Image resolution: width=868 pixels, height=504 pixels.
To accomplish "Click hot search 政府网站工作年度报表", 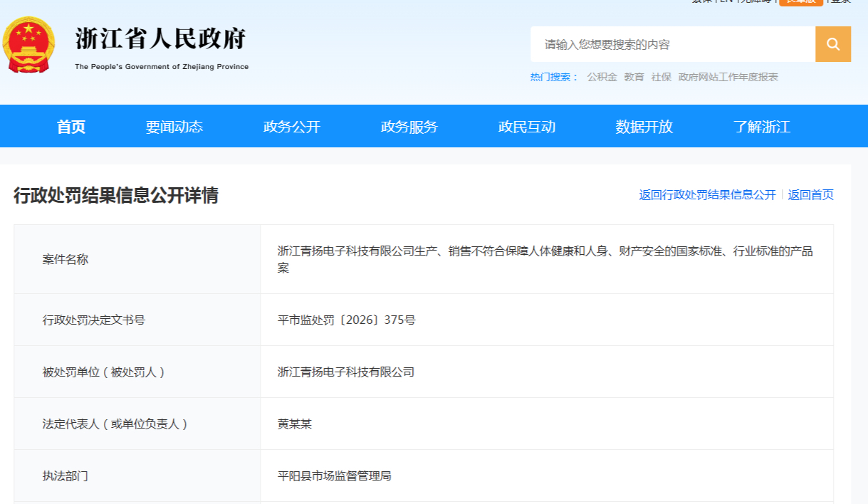I will (728, 77).
